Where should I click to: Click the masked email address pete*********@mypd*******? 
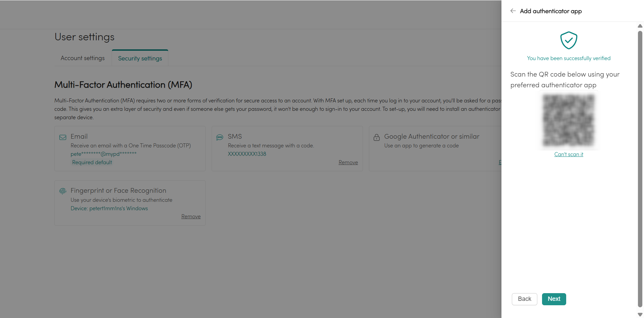point(104,154)
